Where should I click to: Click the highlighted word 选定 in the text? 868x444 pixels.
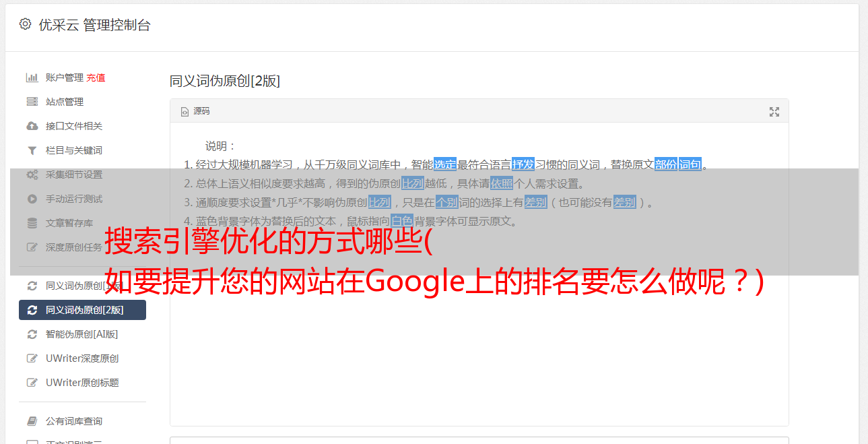445,164
